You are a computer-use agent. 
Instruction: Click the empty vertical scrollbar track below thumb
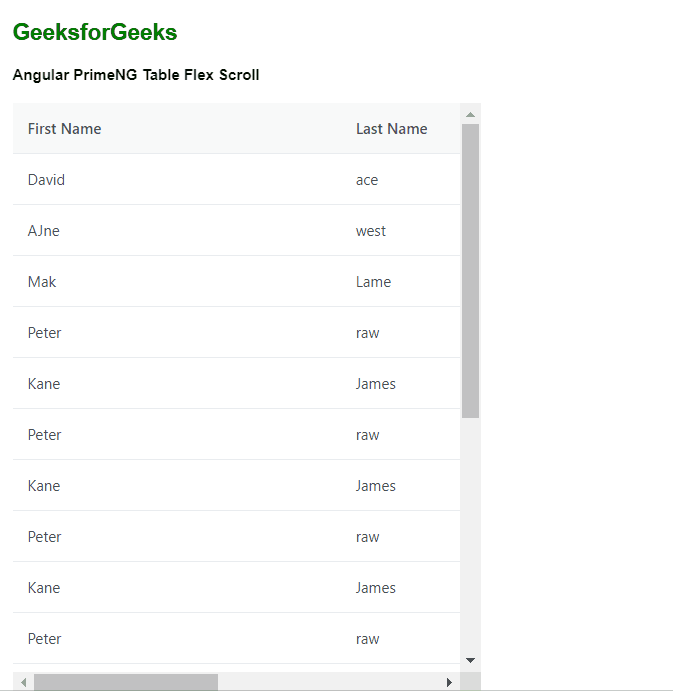point(470,533)
